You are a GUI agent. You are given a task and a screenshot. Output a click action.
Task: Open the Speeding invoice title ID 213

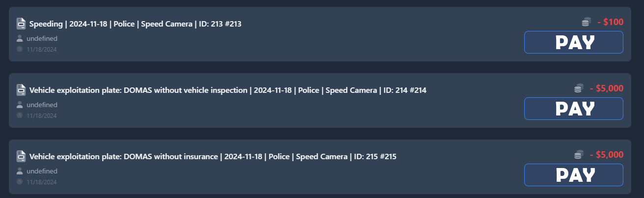135,24
